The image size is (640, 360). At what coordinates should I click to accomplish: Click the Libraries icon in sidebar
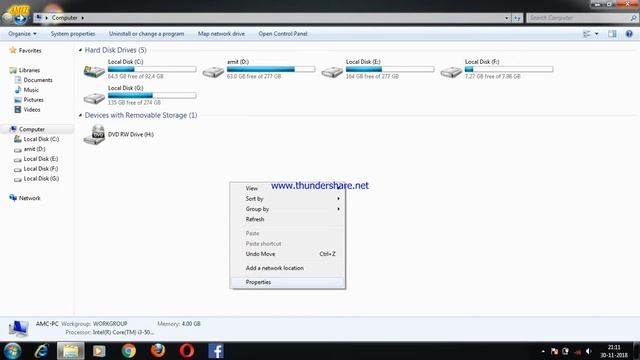click(x=13, y=70)
